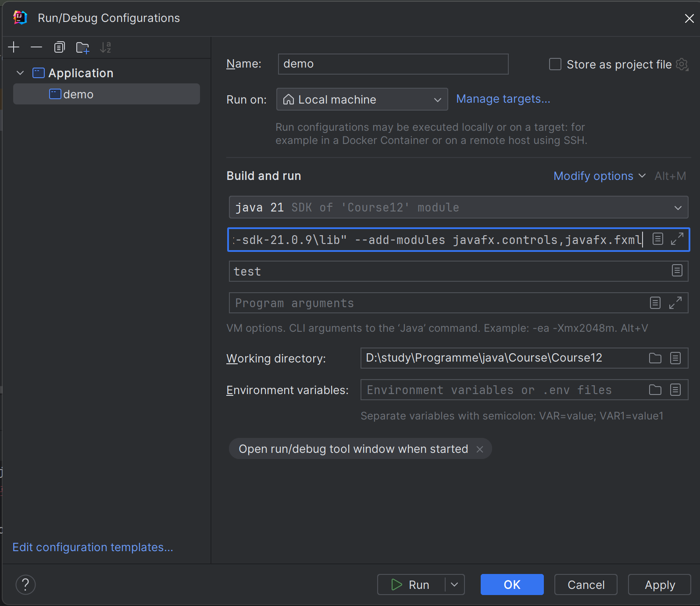Run the demo configuration
Viewport: 700px width, 606px height.
(x=411, y=584)
